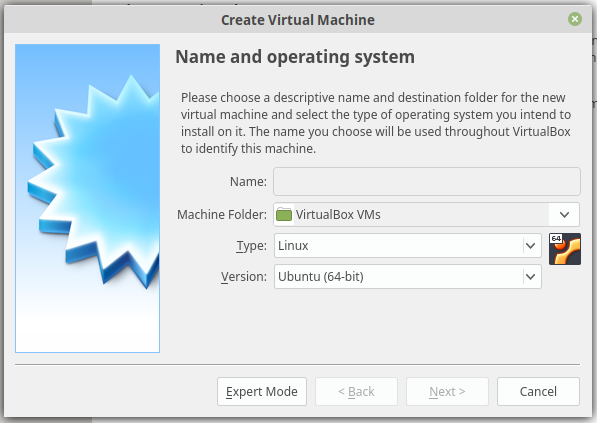Viewport: 597px width, 423px height.
Task: Open the Version dropdown arrow
Action: [531, 276]
